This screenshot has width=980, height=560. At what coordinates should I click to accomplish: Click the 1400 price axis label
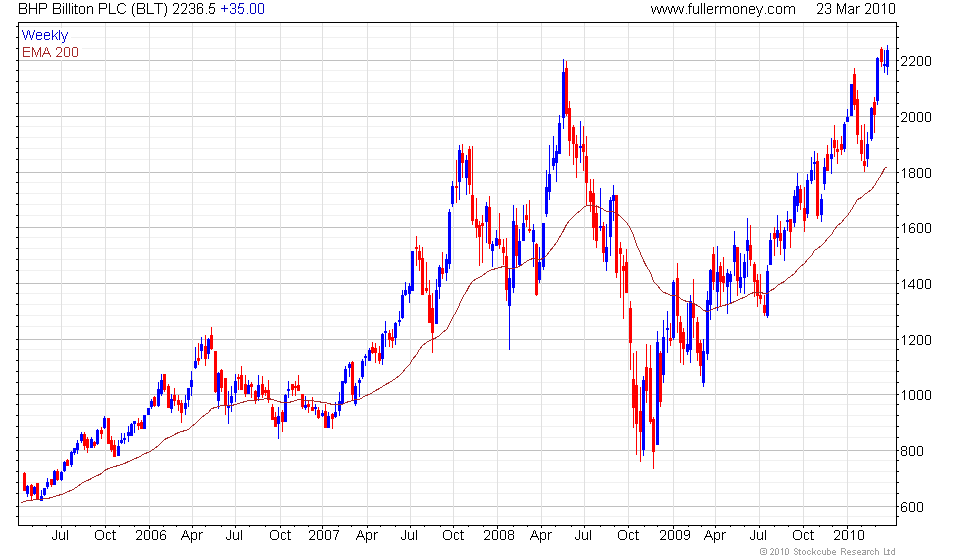916,284
